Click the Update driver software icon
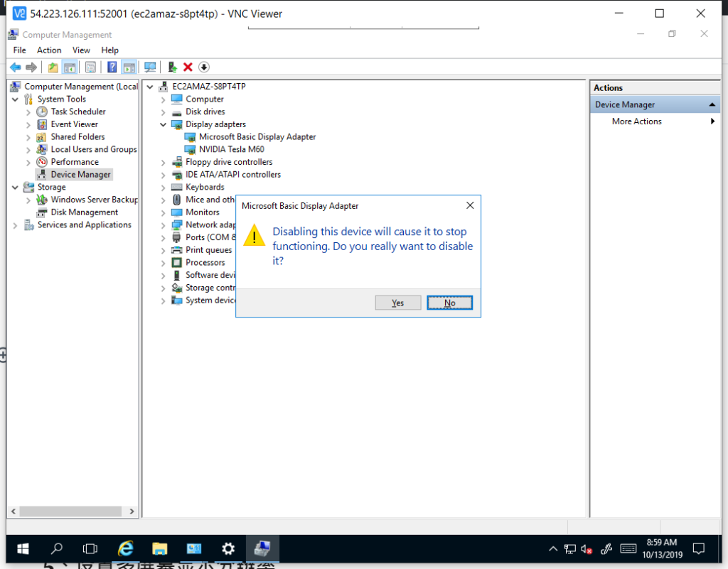The image size is (728, 569). pos(172,67)
